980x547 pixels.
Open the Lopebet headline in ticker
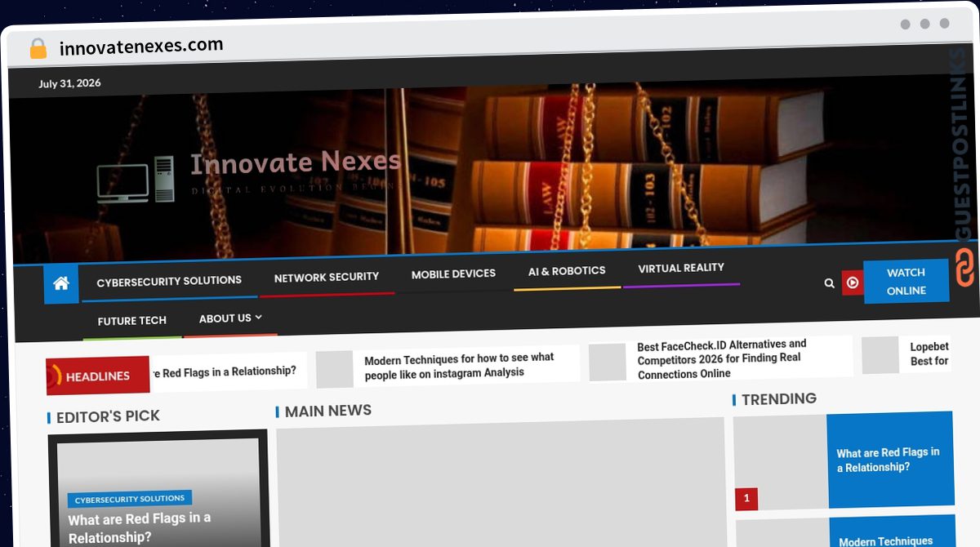pyautogui.click(x=929, y=354)
